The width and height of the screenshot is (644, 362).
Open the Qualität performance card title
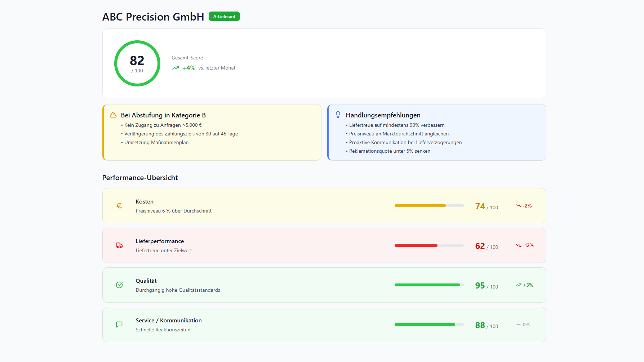pyautogui.click(x=146, y=281)
